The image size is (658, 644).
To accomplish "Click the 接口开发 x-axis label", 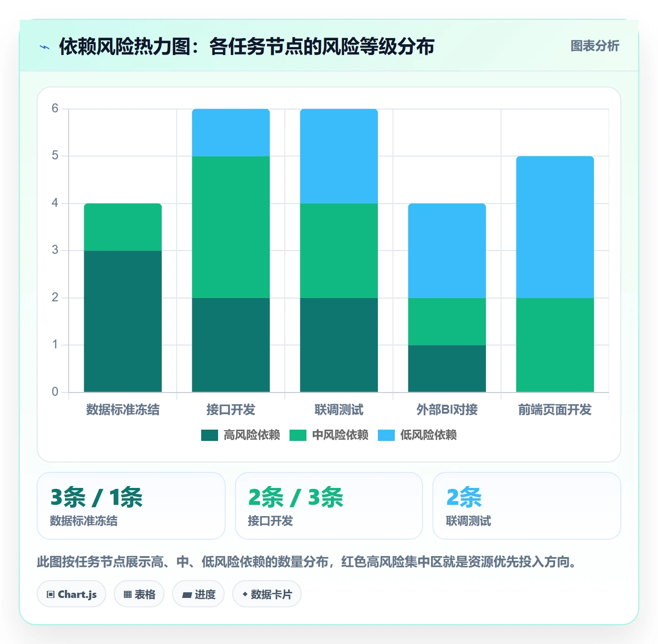I will coord(231,410).
